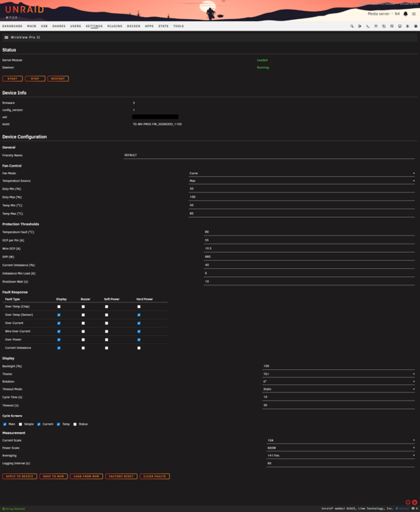Open the terminal prompt icon
420x512 pixels.
(x=367, y=26)
